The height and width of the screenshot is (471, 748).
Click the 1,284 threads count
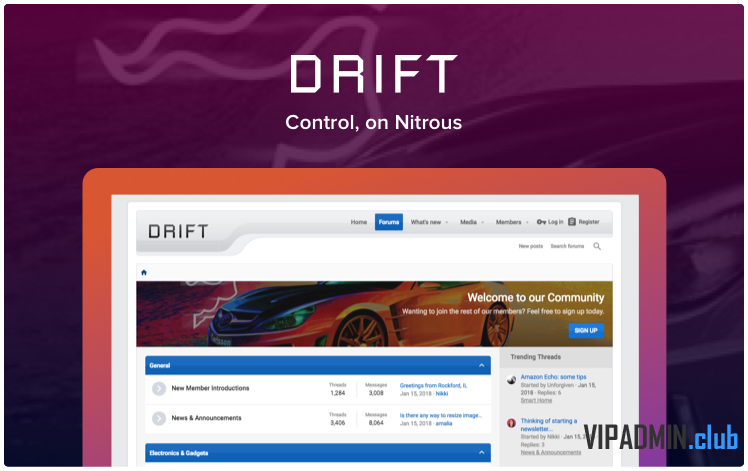pyautogui.click(x=337, y=393)
